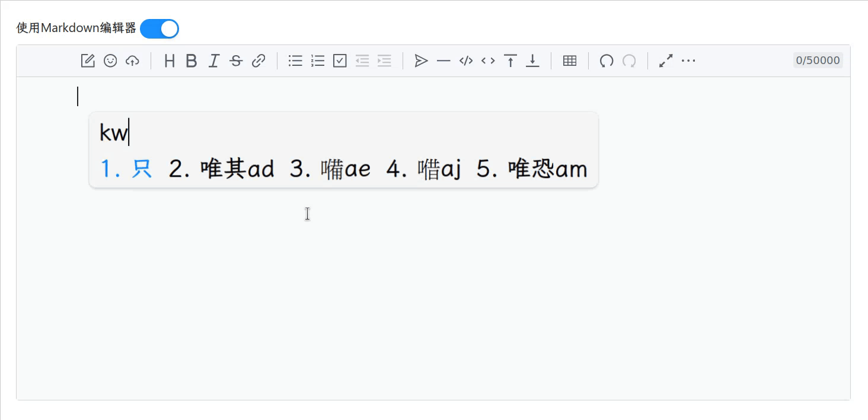The height and width of the screenshot is (420, 868).
Task: Insert inline code
Action: [x=488, y=61]
